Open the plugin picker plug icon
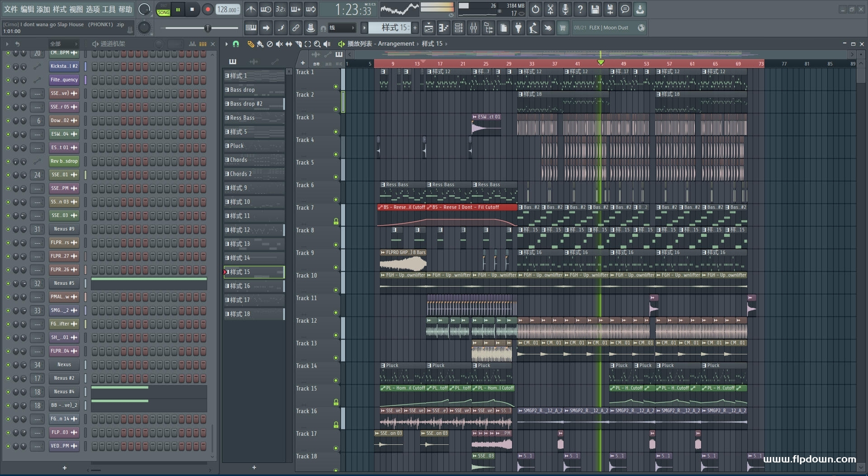This screenshot has height=476, width=868. tap(518, 28)
